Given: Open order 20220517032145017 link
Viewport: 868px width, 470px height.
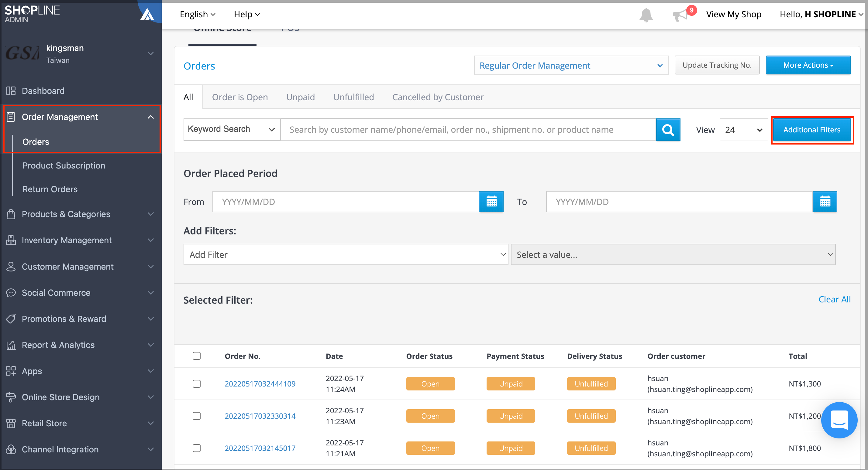Looking at the screenshot, I should tap(260, 448).
